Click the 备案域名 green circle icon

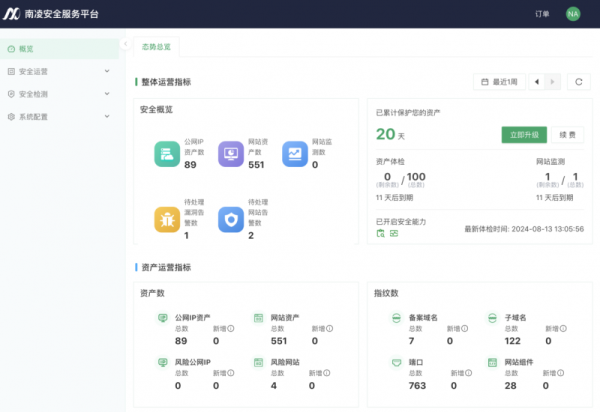[397, 318]
